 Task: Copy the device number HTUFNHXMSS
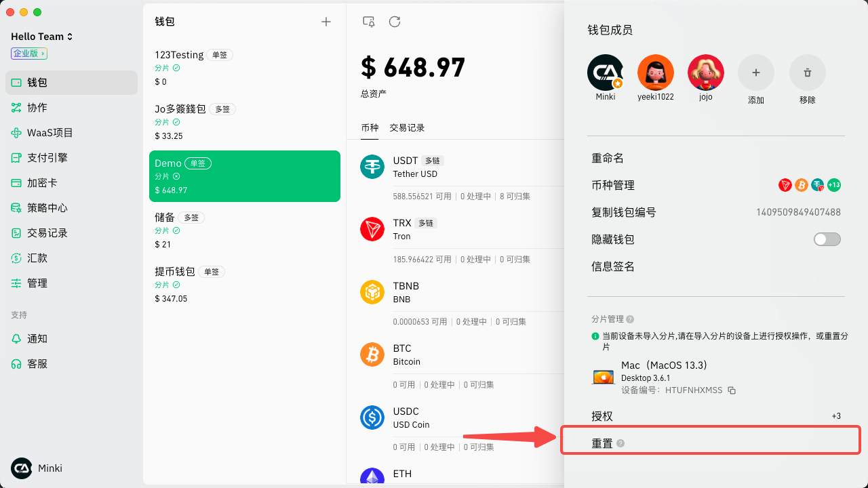(x=732, y=390)
